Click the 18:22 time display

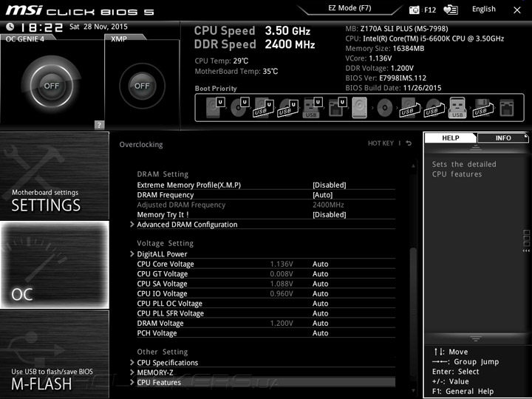point(41,27)
